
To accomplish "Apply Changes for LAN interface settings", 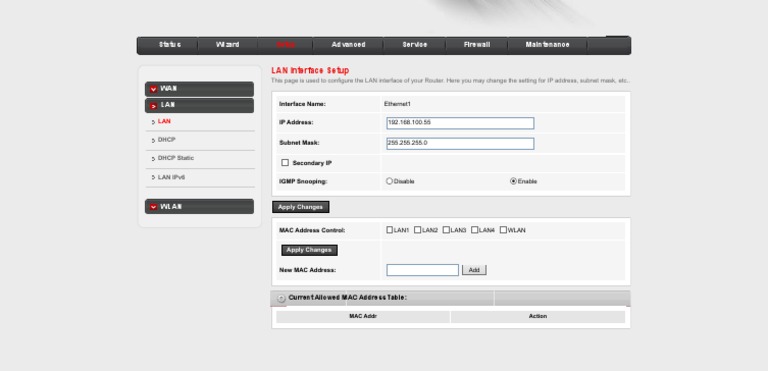I will tap(300, 207).
